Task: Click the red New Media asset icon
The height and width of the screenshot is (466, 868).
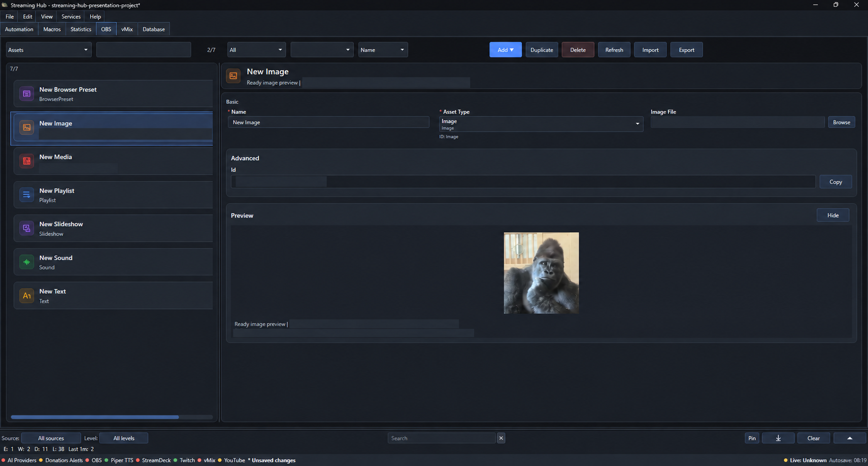Action: click(x=27, y=161)
